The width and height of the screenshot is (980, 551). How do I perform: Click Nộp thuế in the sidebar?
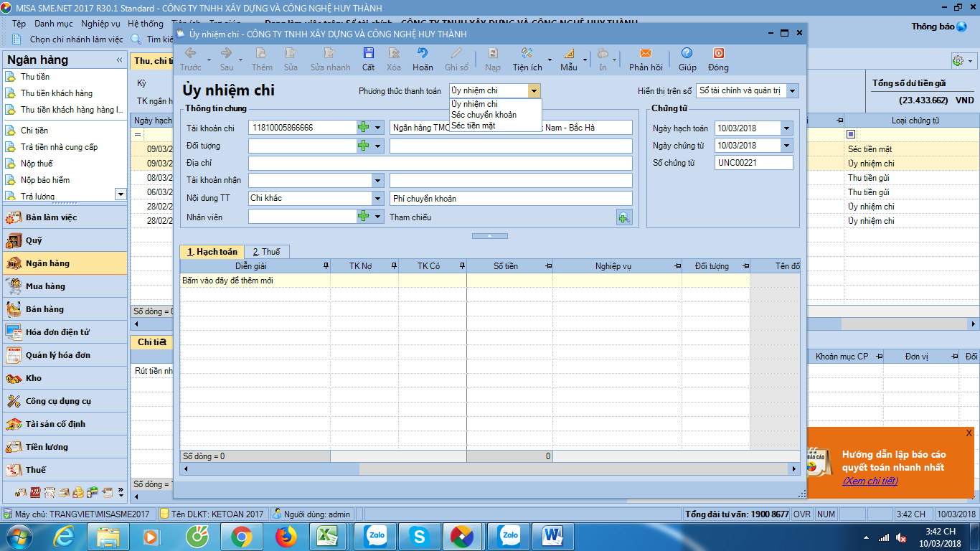[x=37, y=164]
